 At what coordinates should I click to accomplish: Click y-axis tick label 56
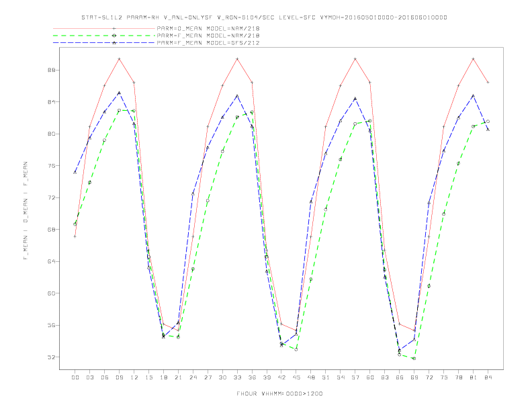[x=51, y=325]
